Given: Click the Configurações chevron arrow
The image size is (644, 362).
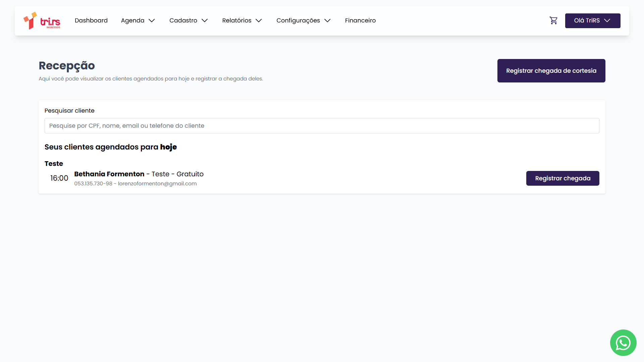Looking at the screenshot, I should tap(327, 21).
